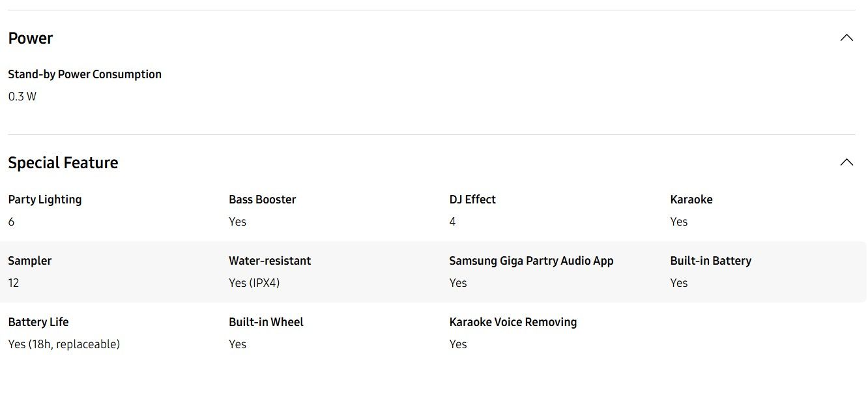Select the Built-in Battery label

pos(710,261)
